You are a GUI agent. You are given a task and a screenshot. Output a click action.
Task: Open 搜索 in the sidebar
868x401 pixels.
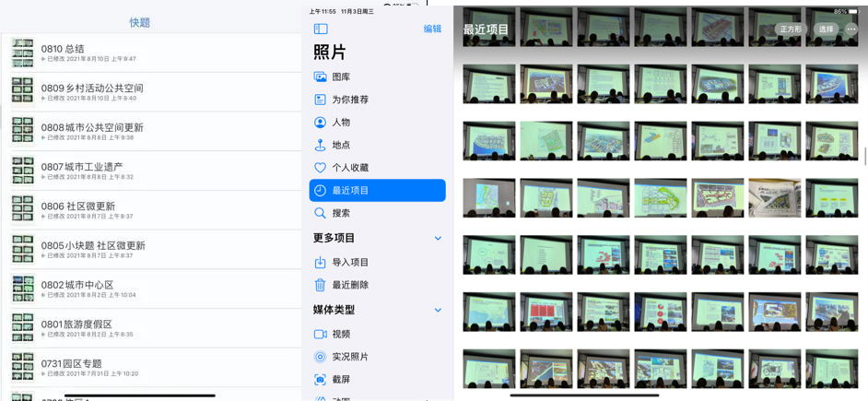[378, 213]
